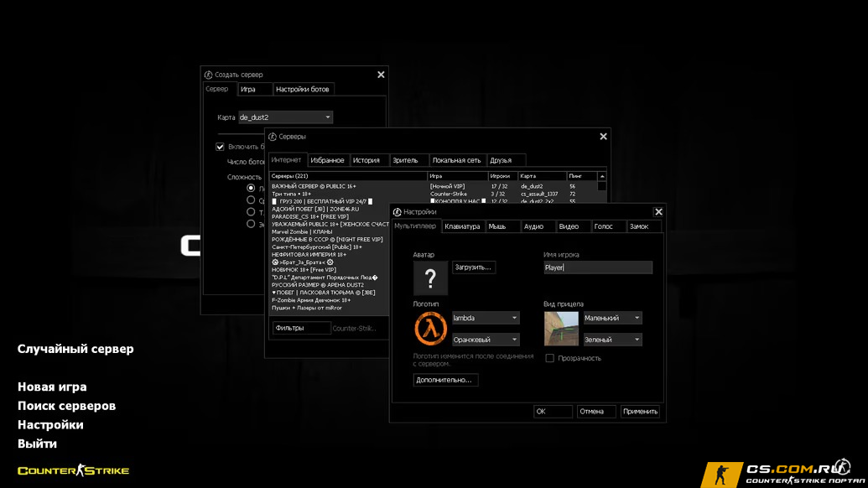This screenshot has width=868, height=488.
Task: Select the first Сложность radio button
Action: 251,188
